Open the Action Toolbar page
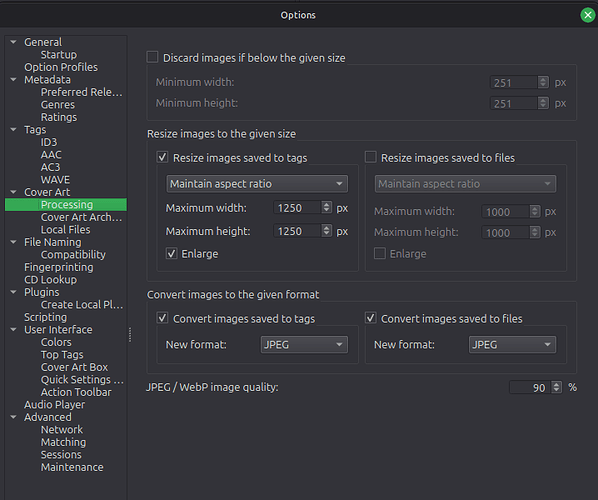 76,392
